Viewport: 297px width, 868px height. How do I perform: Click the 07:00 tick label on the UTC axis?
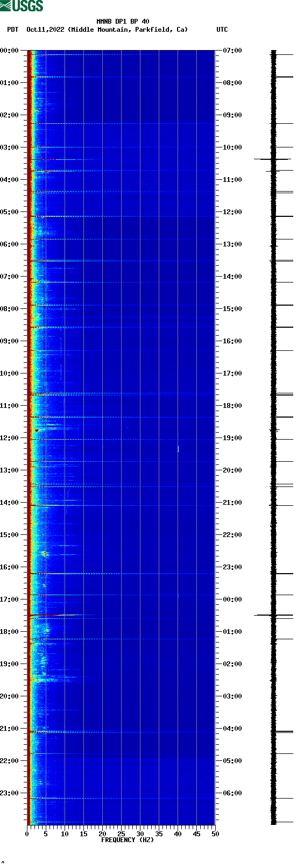pyautogui.click(x=232, y=51)
